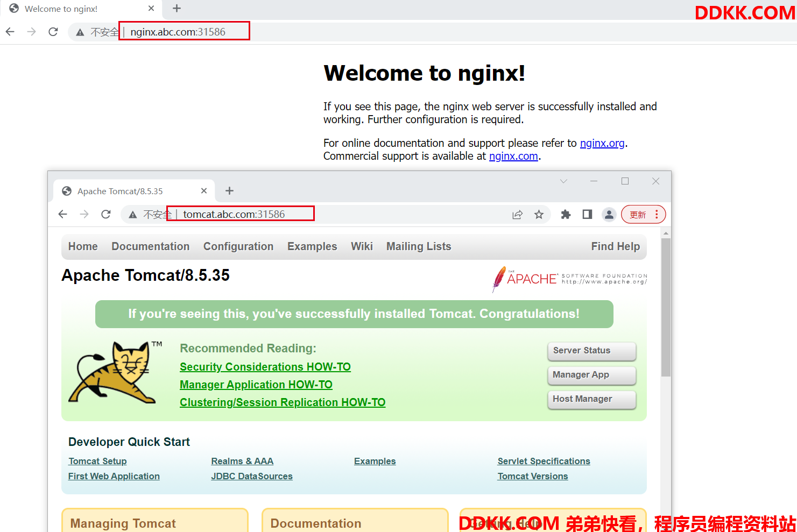The image size is (797, 532).
Task: Click the Tomcat page vertical scrollbar thumb
Action: 666,307
